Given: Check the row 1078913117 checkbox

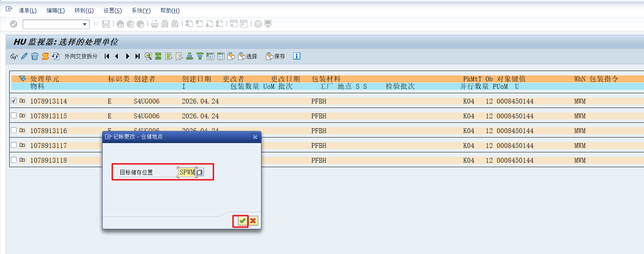Looking at the screenshot, I should [x=14, y=145].
